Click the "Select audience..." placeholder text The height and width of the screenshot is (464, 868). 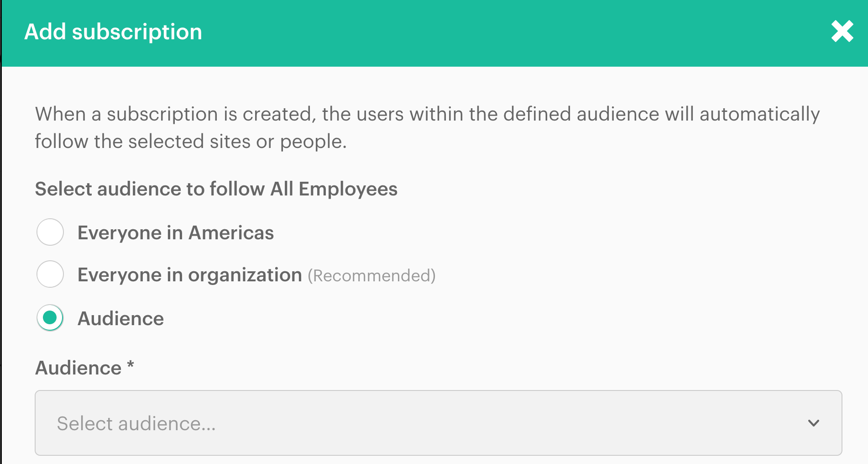(x=136, y=424)
